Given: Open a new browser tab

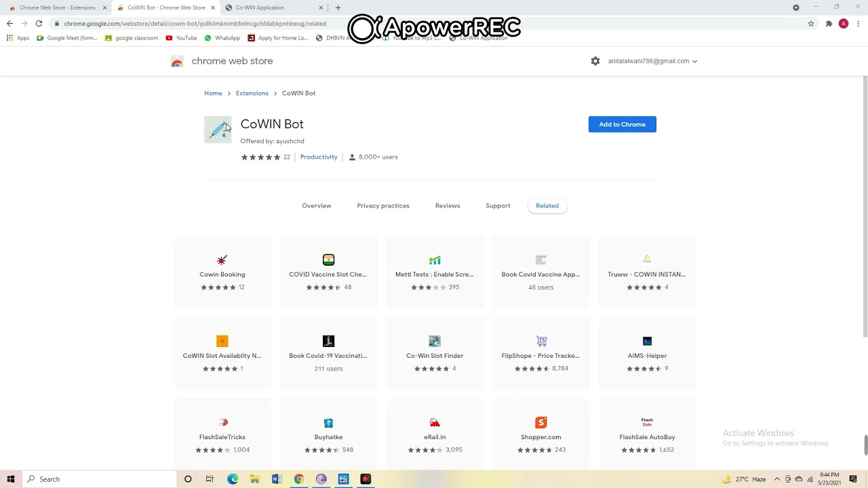Looking at the screenshot, I should pyautogui.click(x=338, y=7).
